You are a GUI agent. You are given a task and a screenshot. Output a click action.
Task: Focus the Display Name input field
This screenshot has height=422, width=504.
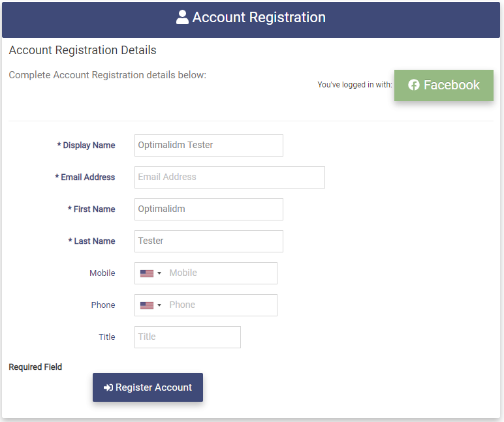click(x=208, y=145)
